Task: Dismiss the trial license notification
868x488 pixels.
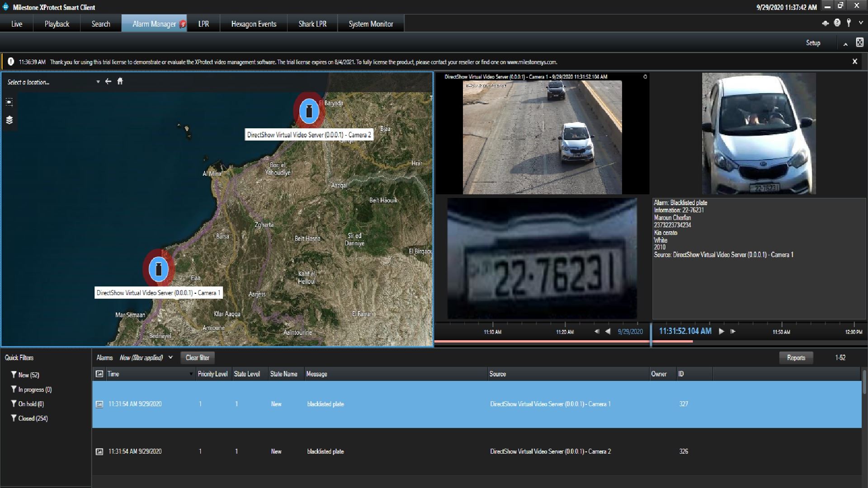Action: 854,61
